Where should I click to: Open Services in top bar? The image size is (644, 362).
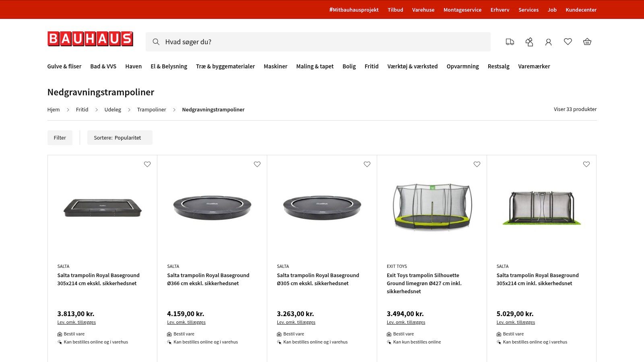point(528,10)
